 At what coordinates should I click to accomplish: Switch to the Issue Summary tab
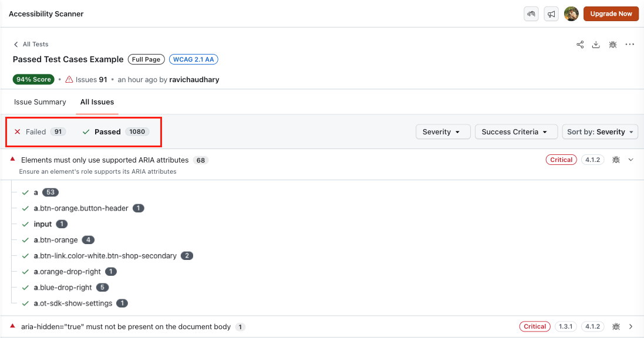tap(40, 102)
